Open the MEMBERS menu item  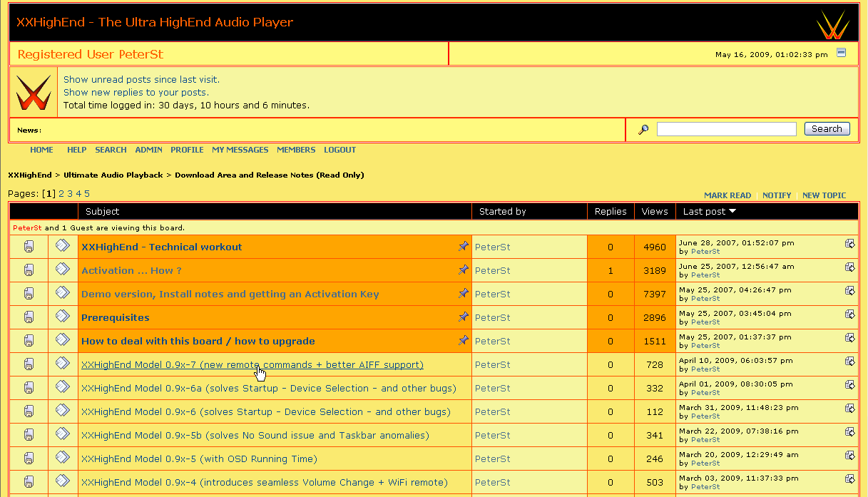coord(296,150)
